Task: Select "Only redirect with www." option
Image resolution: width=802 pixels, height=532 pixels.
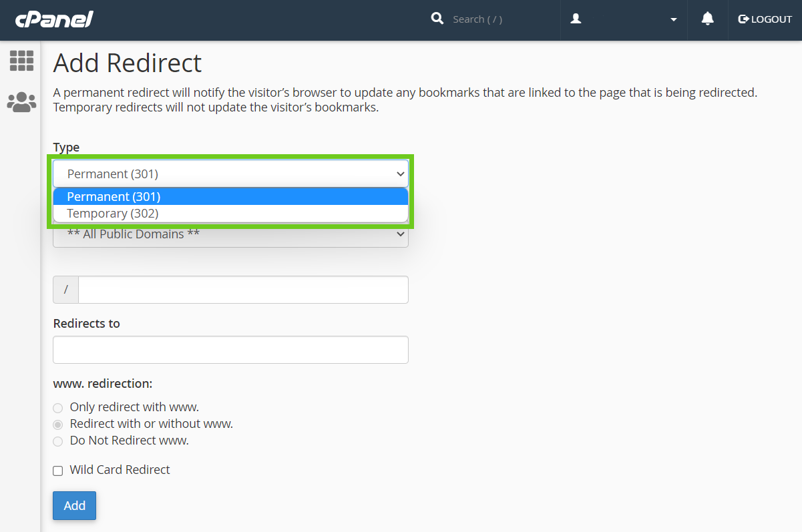Action: [58, 408]
